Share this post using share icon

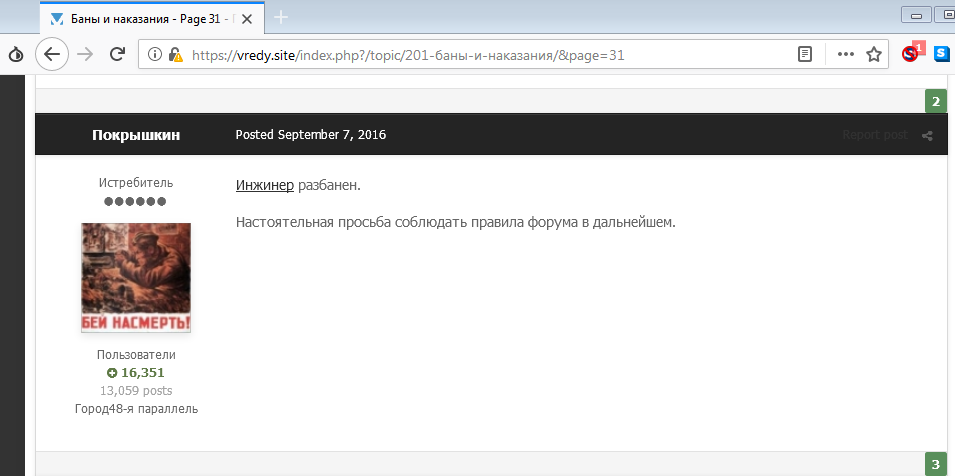[x=927, y=136]
